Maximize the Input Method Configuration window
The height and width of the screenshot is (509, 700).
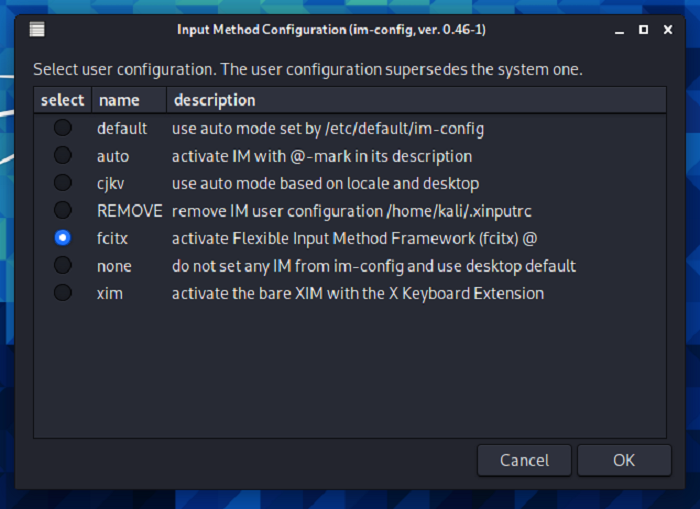coord(644,29)
